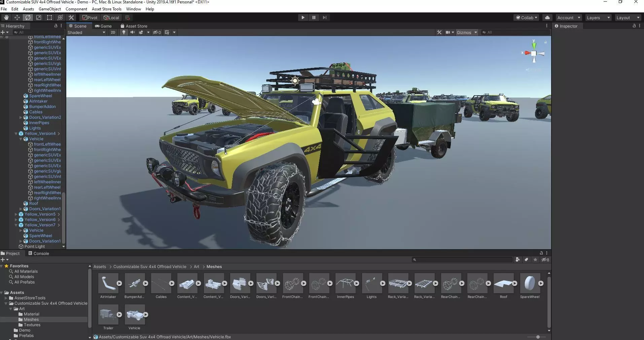Select the Rotate tool

point(28,17)
